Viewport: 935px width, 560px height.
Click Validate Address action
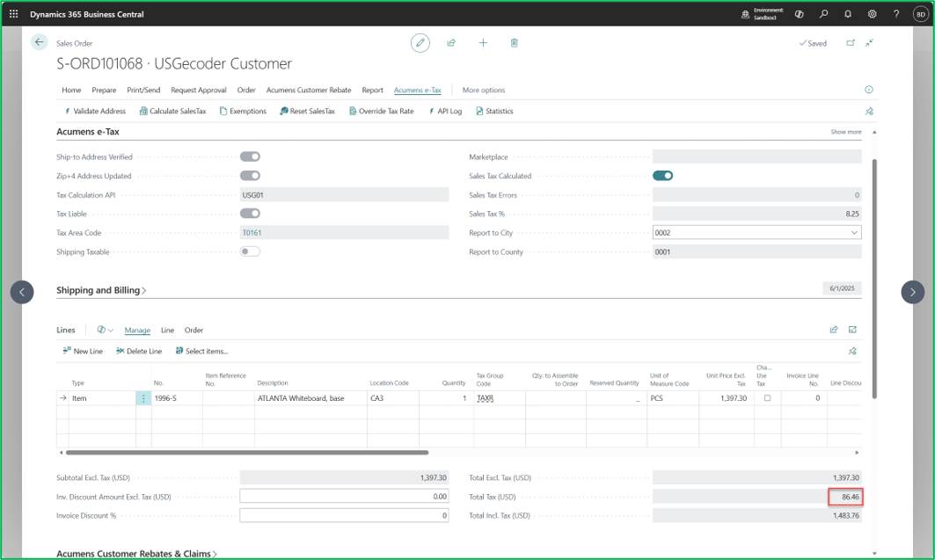pos(94,112)
